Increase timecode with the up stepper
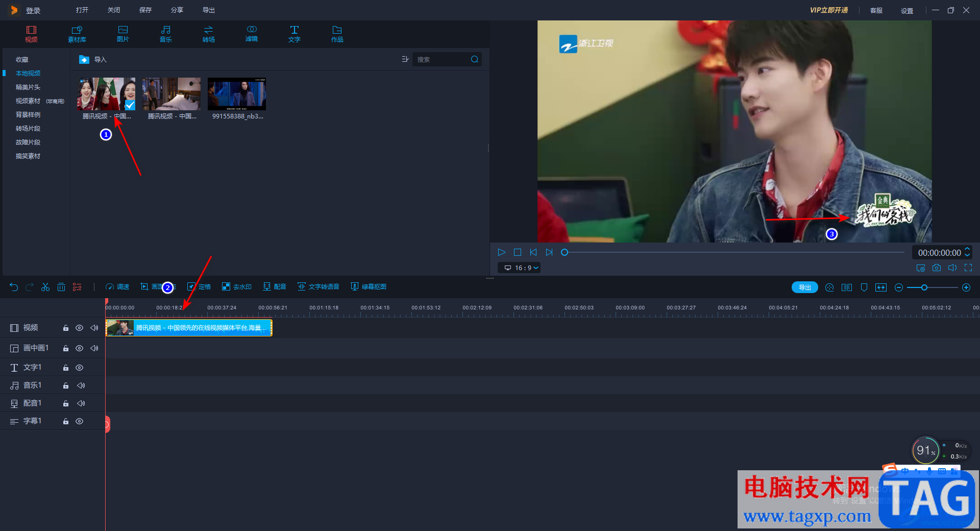Screen dimensions: 980x531 (x=967, y=249)
